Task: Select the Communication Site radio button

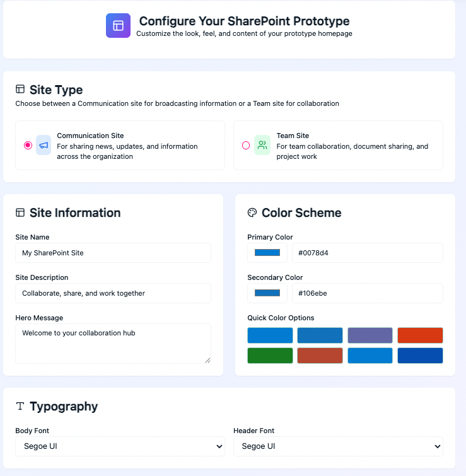Action: [28, 145]
